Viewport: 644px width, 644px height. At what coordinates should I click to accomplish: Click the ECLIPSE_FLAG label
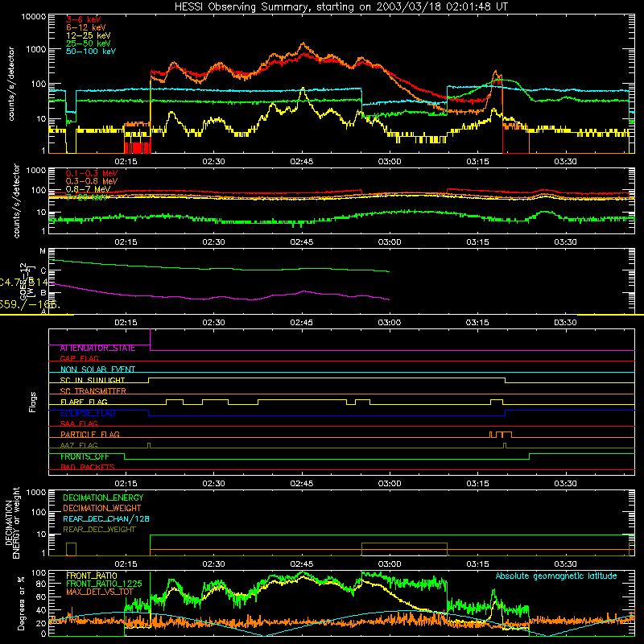click(x=88, y=413)
